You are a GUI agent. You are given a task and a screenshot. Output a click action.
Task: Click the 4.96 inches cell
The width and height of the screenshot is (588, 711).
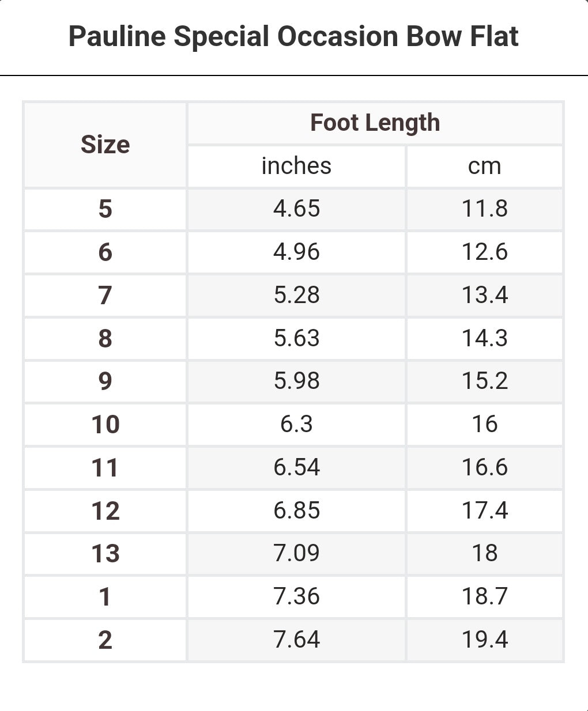(x=296, y=252)
